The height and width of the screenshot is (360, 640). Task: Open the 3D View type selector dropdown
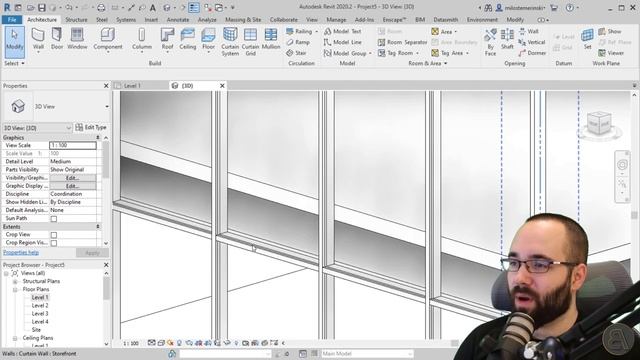tap(107, 107)
